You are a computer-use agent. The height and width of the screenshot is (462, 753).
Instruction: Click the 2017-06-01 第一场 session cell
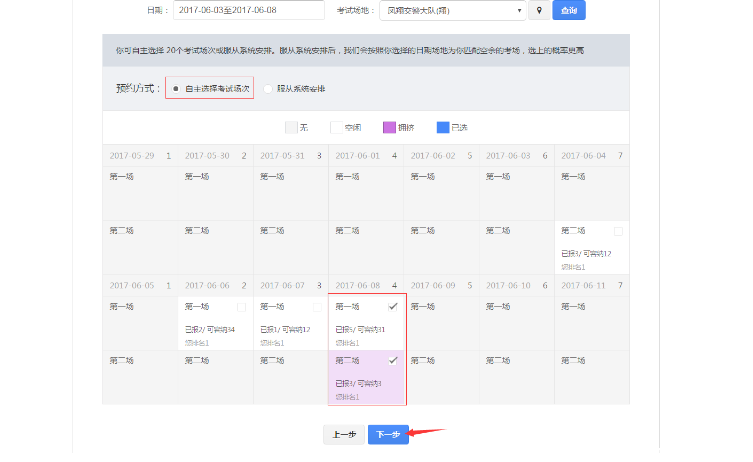[x=366, y=193]
